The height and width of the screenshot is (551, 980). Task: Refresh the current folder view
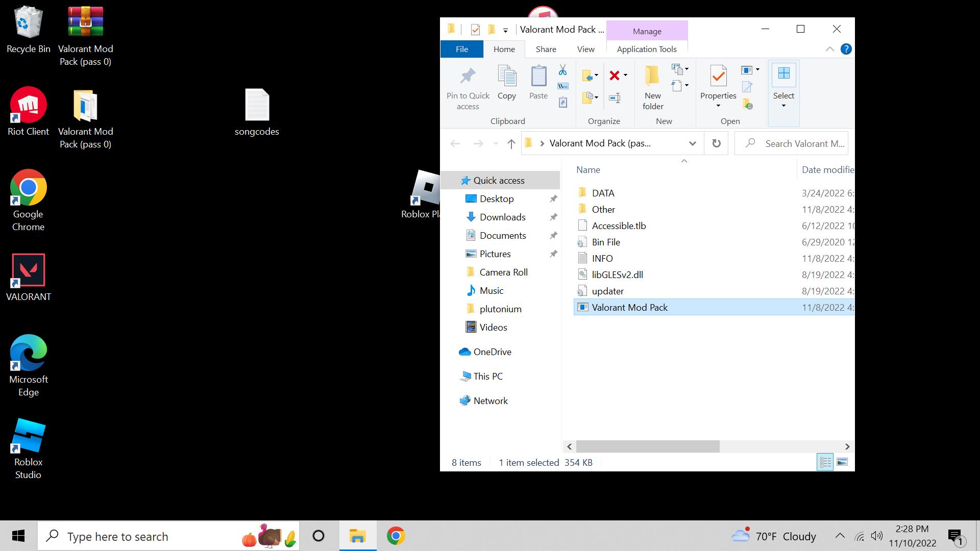[716, 143]
